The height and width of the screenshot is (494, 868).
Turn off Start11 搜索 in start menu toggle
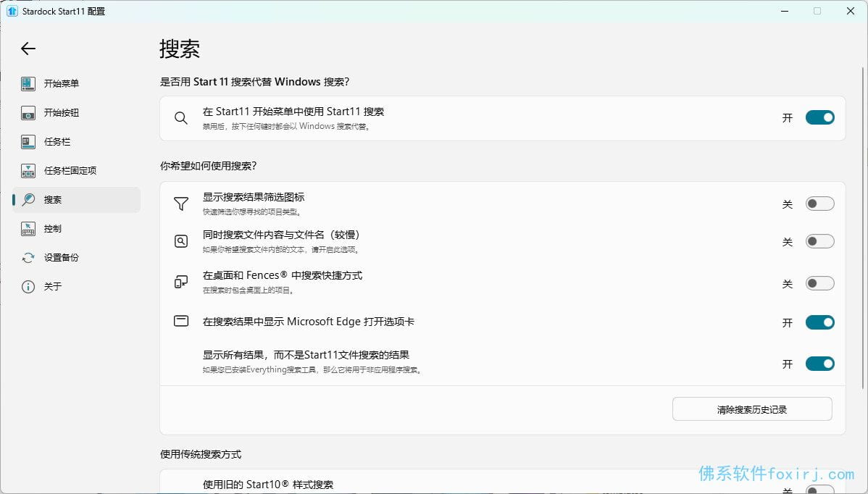point(820,117)
